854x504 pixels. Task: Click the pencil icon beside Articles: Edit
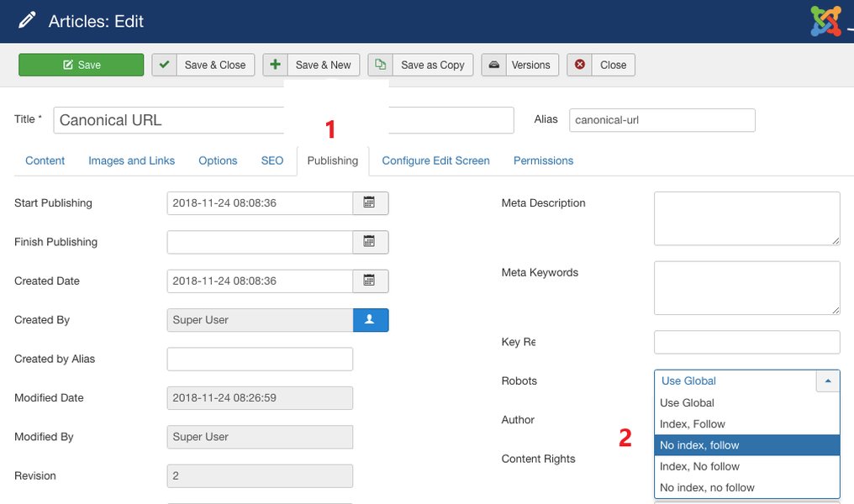coord(27,20)
